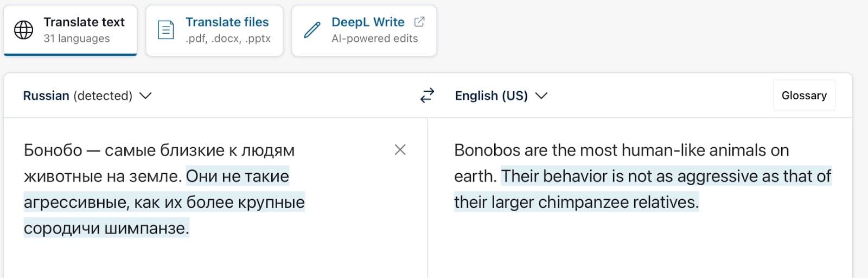Viewport: 868px width, 278px height.
Task: Switch to the Translate text tab
Action: (71, 30)
